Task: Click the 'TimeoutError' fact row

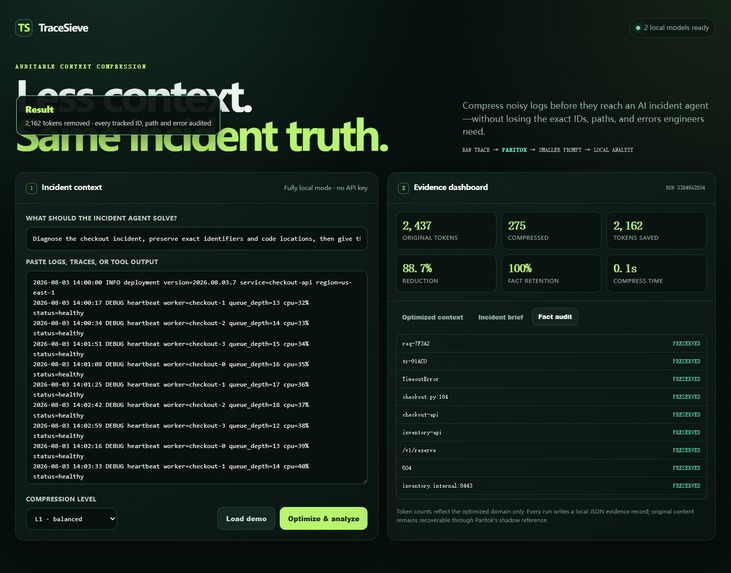Action: pos(552,379)
